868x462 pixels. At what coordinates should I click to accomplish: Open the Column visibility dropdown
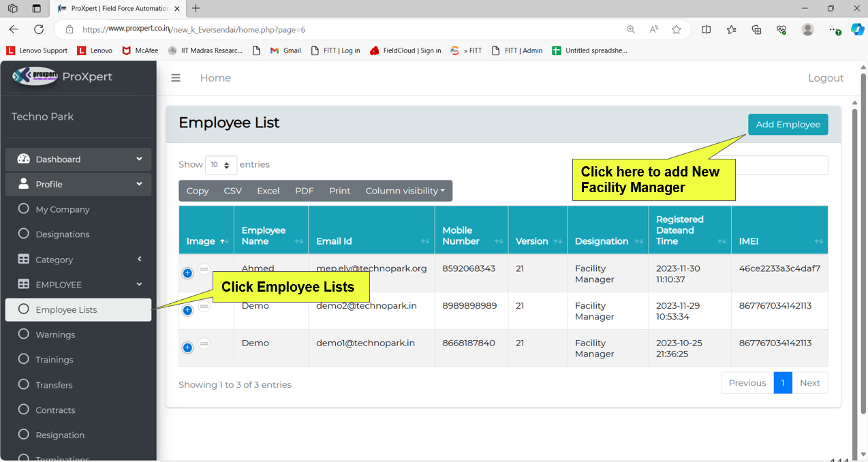pyautogui.click(x=405, y=191)
